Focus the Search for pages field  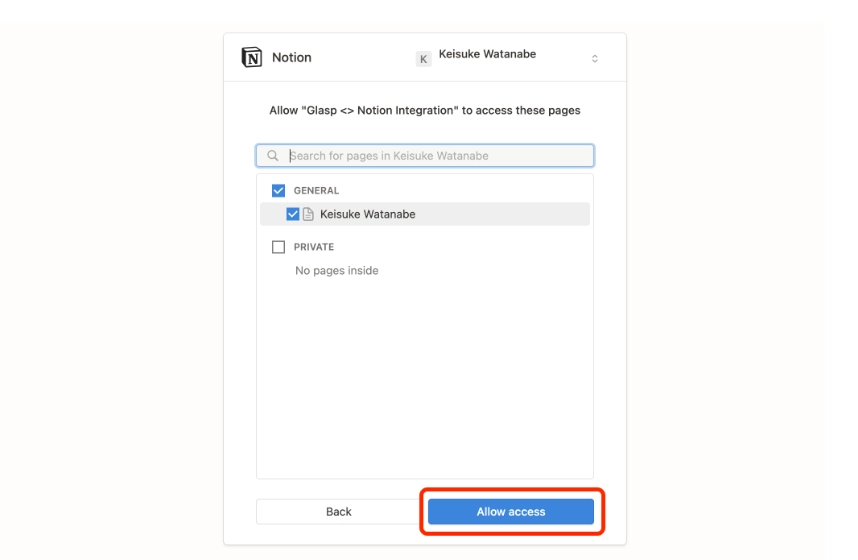tap(425, 155)
